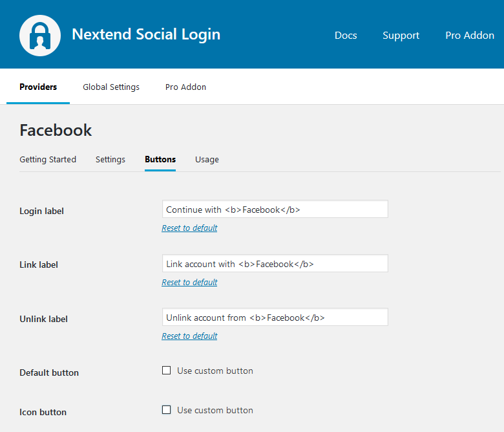Viewport: 504px width, 432px height.
Task: Click the Nextend padlock logo icon
Action: click(40, 35)
